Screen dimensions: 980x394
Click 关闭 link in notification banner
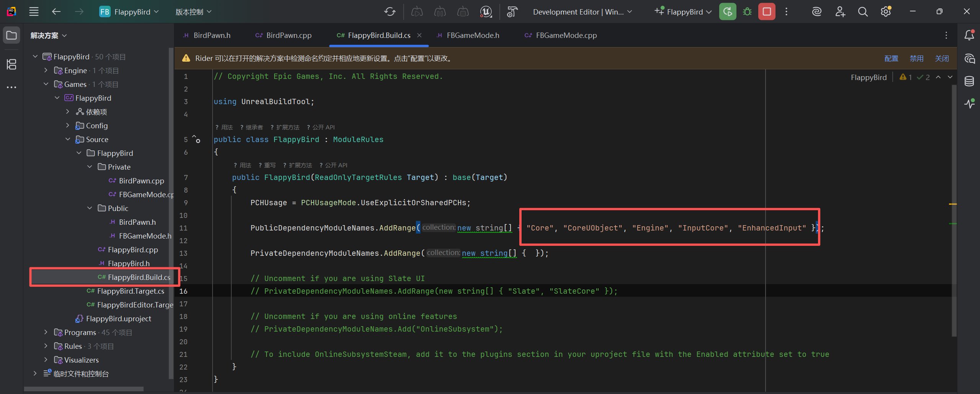coord(942,59)
